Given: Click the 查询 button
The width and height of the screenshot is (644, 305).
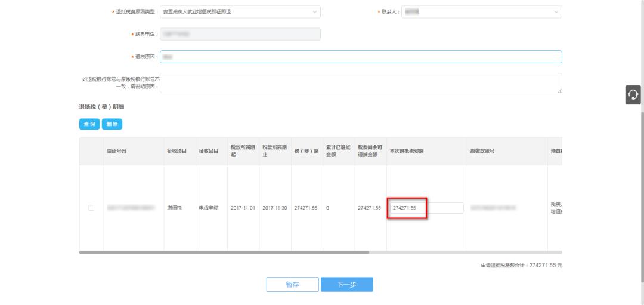Looking at the screenshot, I should (x=89, y=124).
